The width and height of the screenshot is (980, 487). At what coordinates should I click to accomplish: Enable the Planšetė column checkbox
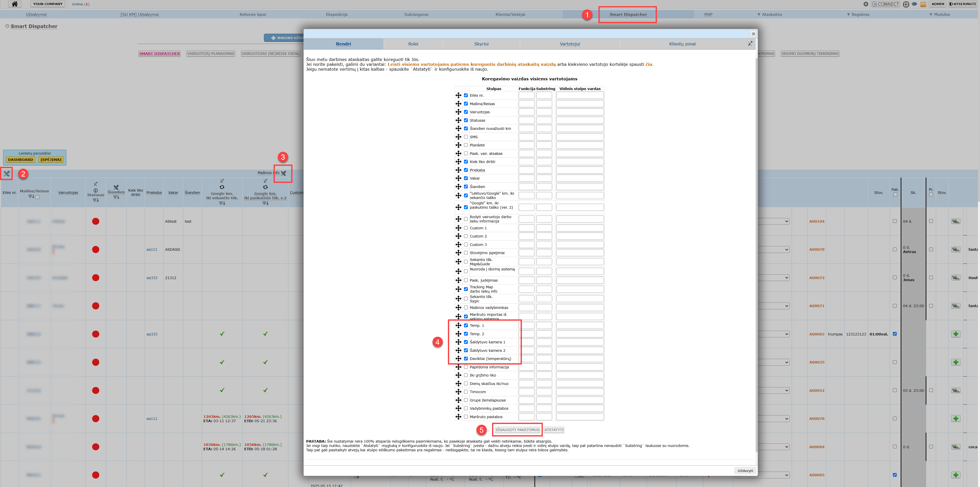point(466,145)
